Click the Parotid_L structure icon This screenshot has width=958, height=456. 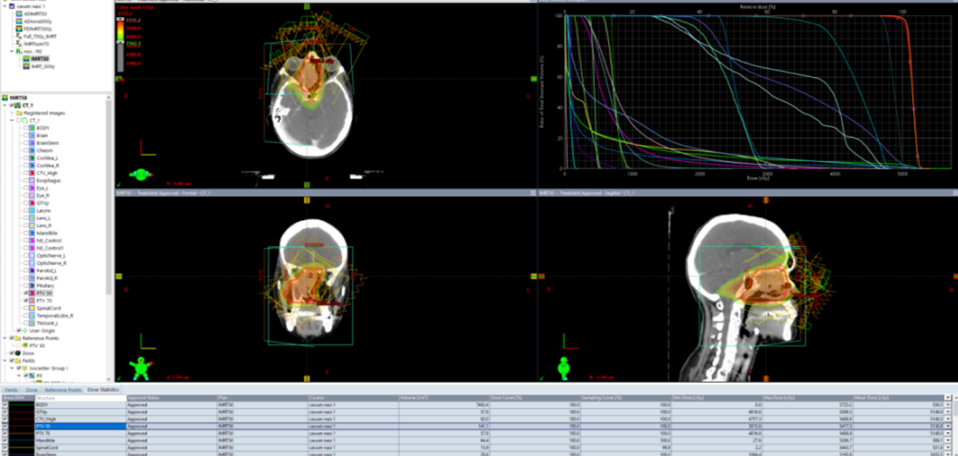tap(32, 270)
